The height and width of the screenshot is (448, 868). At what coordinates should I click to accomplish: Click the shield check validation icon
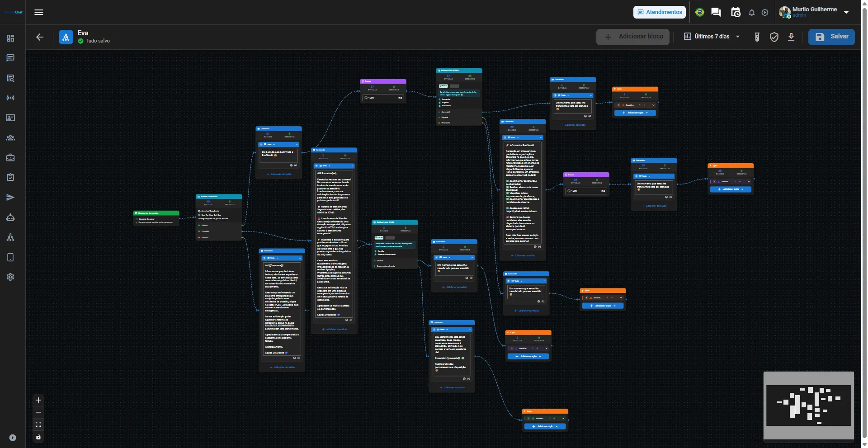pos(774,37)
